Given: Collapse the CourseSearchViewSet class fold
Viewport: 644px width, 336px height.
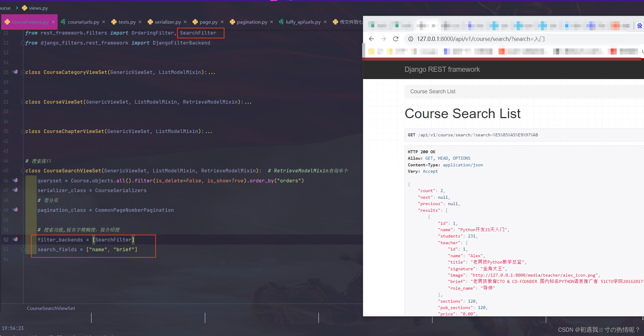Looking at the screenshot, I should (23, 171).
